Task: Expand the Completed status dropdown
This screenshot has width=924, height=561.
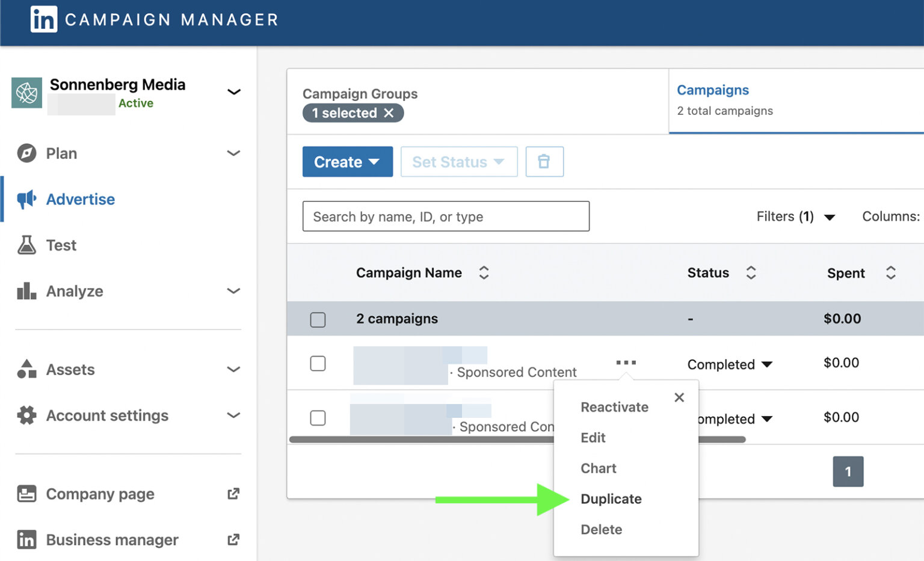Action: click(730, 364)
